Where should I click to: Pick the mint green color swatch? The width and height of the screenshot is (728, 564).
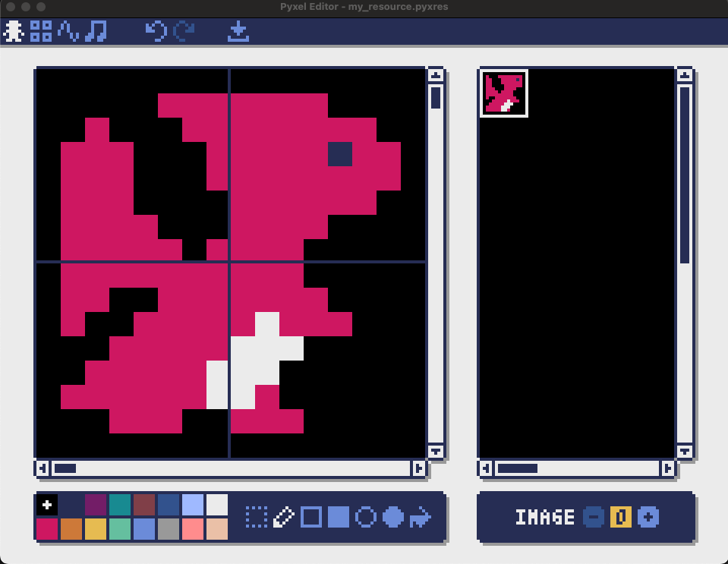click(x=120, y=529)
